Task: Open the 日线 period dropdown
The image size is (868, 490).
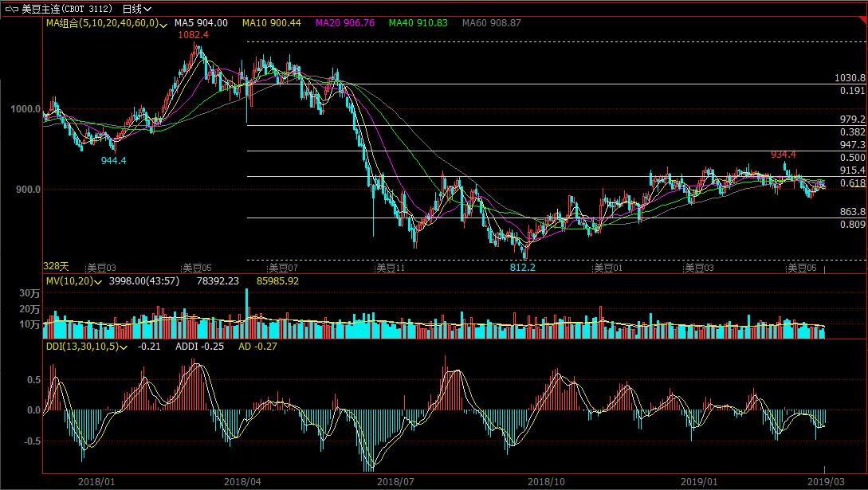Action: point(137,9)
